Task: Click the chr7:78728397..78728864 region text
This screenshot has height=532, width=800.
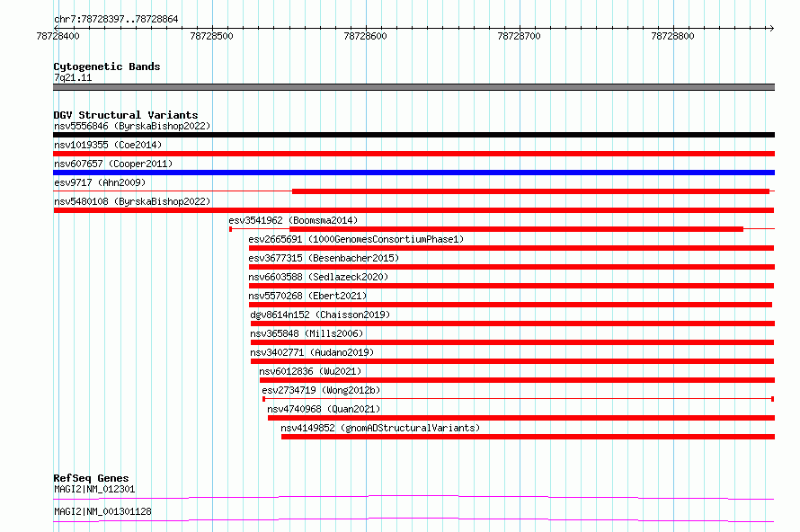Action: 116,20
